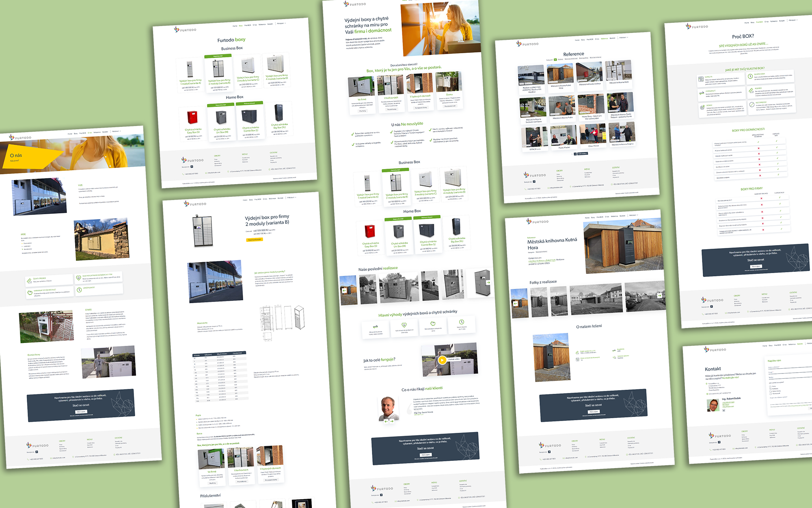
Task: Click Facebook icon in Kontakt page footer
Action: click(x=719, y=442)
